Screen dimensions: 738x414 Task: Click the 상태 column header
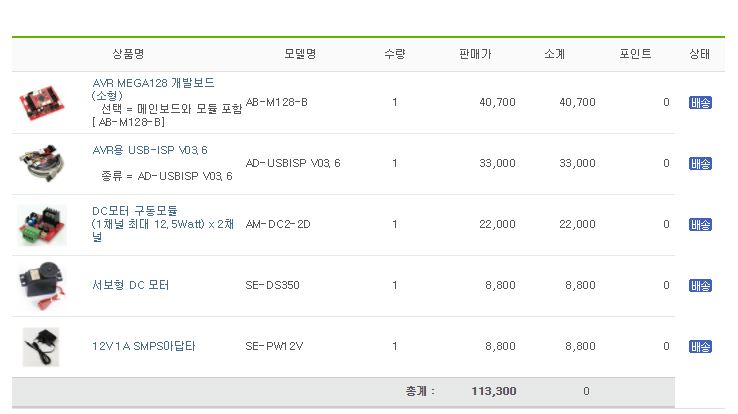pyautogui.click(x=700, y=54)
